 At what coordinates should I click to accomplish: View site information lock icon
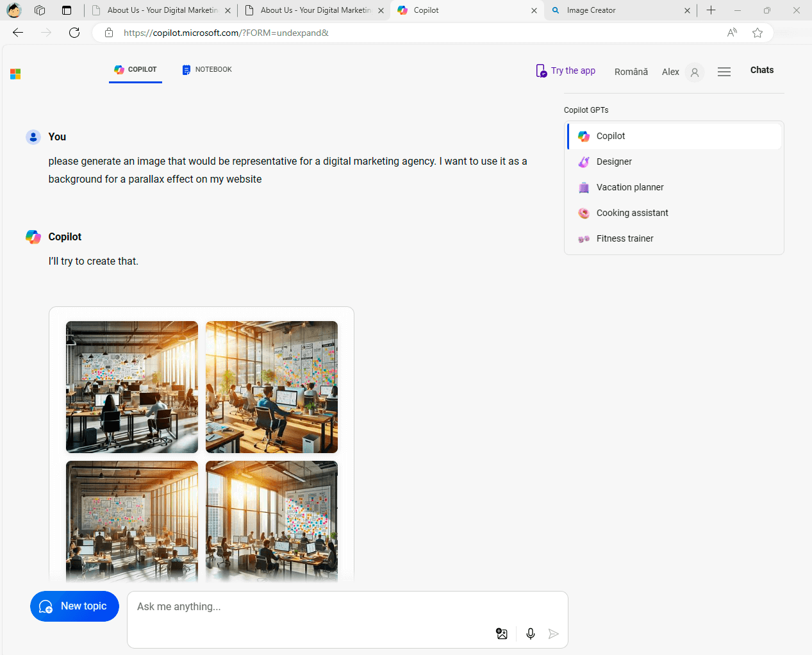click(x=109, y=33)
